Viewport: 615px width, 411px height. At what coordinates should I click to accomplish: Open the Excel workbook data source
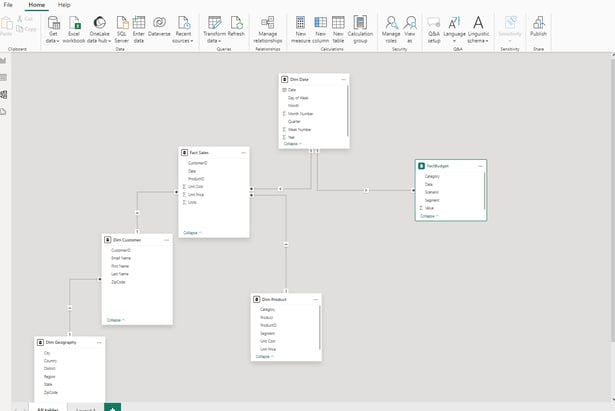pyautogui.click(x=74, y=29)
